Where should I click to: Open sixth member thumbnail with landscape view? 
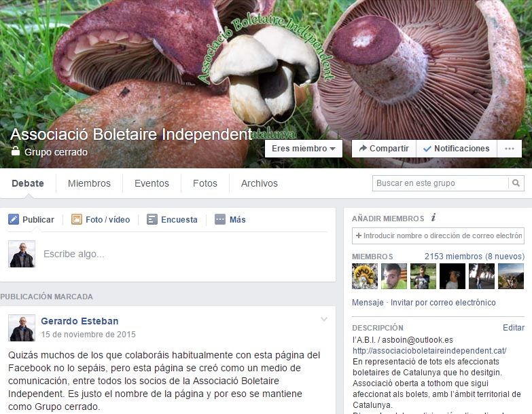(511, 276)
